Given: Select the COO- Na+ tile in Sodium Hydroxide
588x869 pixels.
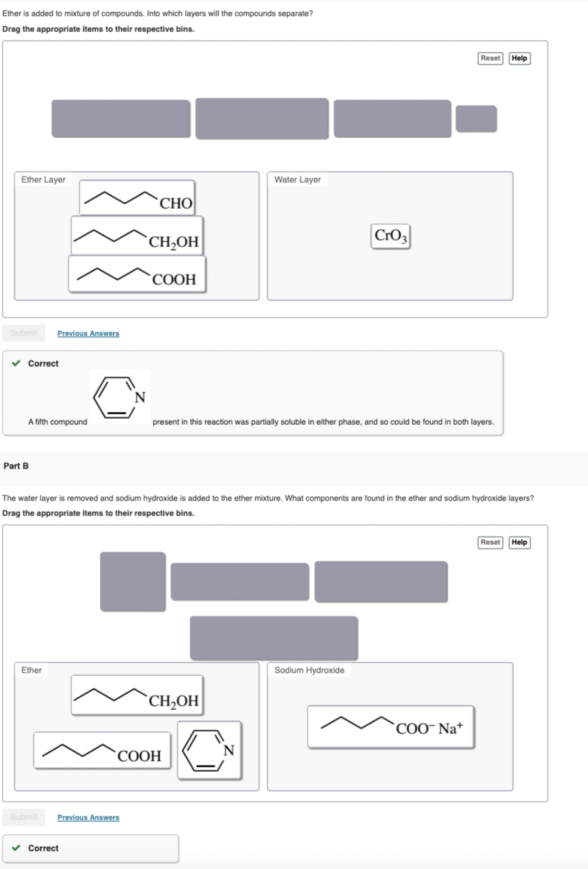Looking at the screenshot, I should tap(390, 726).
